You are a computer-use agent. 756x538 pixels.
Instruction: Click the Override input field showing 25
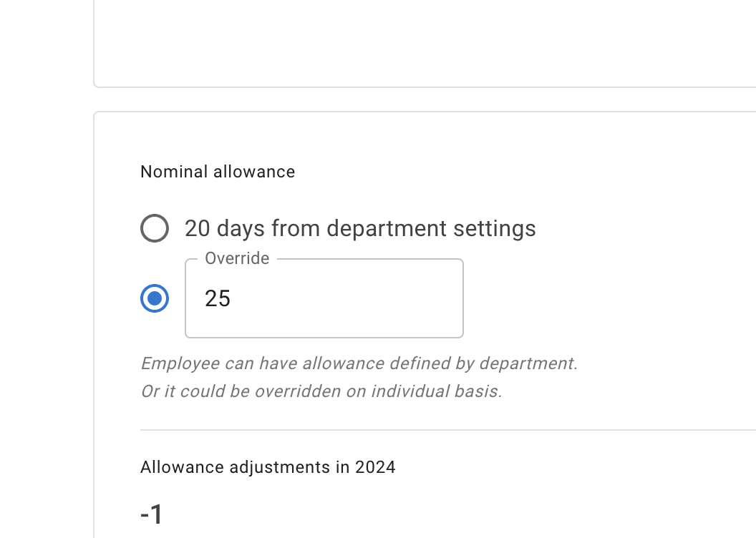tap(324, 298)
